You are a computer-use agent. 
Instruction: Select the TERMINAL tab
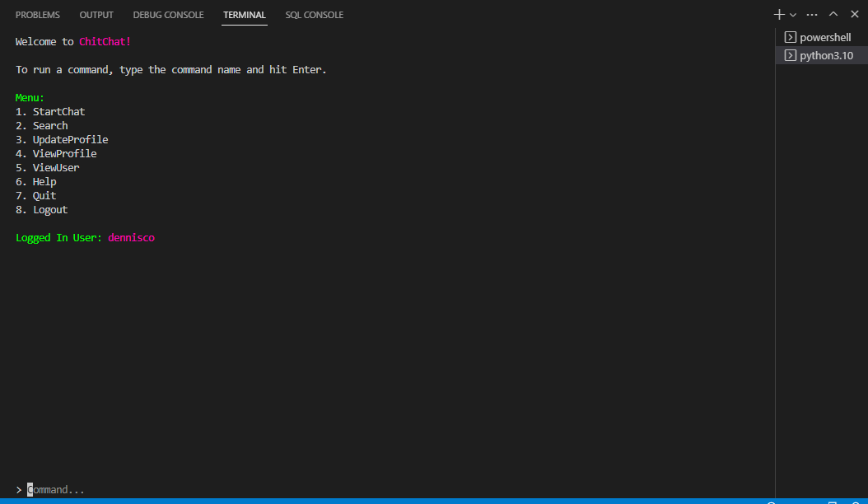pyautogui.click(x=244, y=14)
